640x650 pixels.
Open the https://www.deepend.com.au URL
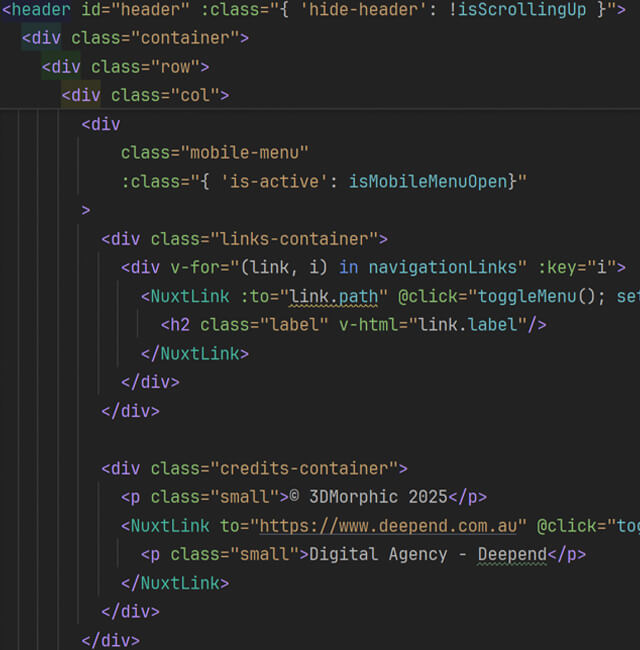click(x=388, y=526)
